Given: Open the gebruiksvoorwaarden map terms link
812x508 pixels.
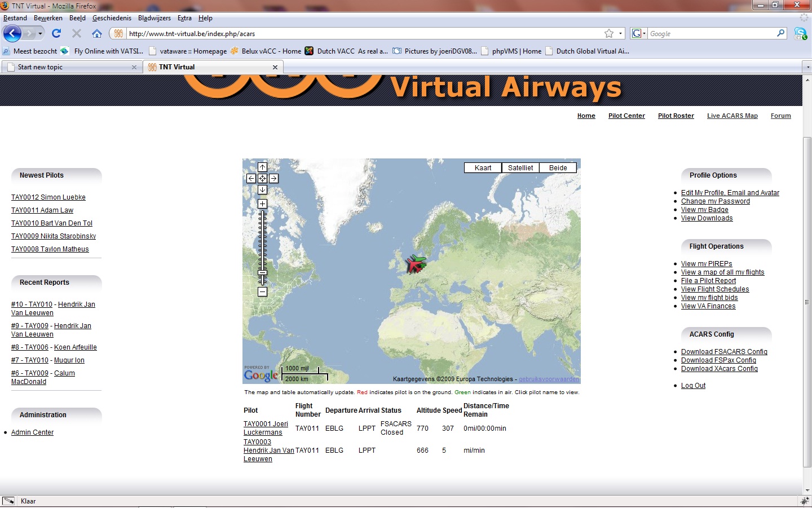Looking at the screenshot, I should [x=549, y=379].
